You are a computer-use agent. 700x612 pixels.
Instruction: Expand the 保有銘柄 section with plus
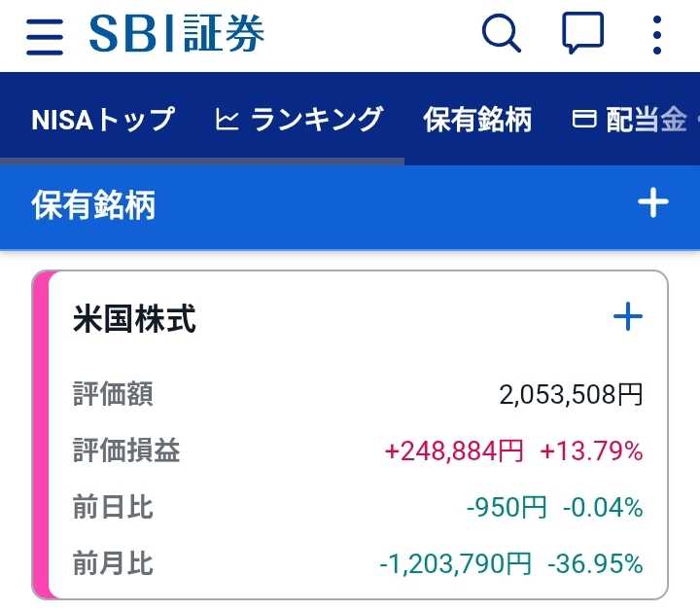coord(653,202)
